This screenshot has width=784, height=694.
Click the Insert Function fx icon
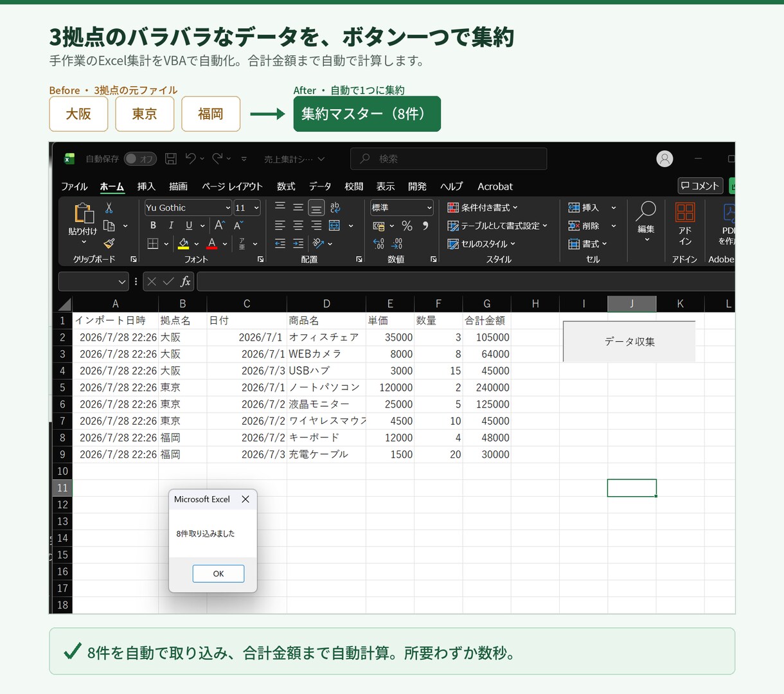[185, 281]
